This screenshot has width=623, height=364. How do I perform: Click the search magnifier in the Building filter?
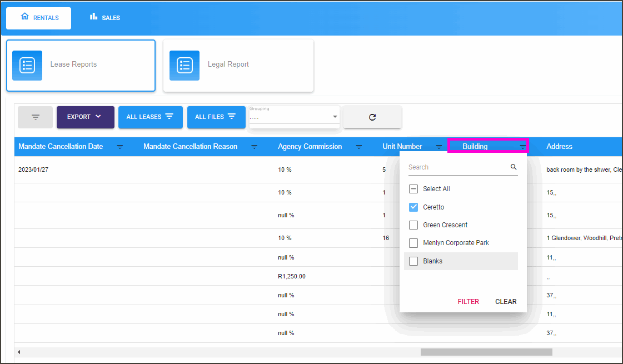pyautogui.click(x=513, y=166)
